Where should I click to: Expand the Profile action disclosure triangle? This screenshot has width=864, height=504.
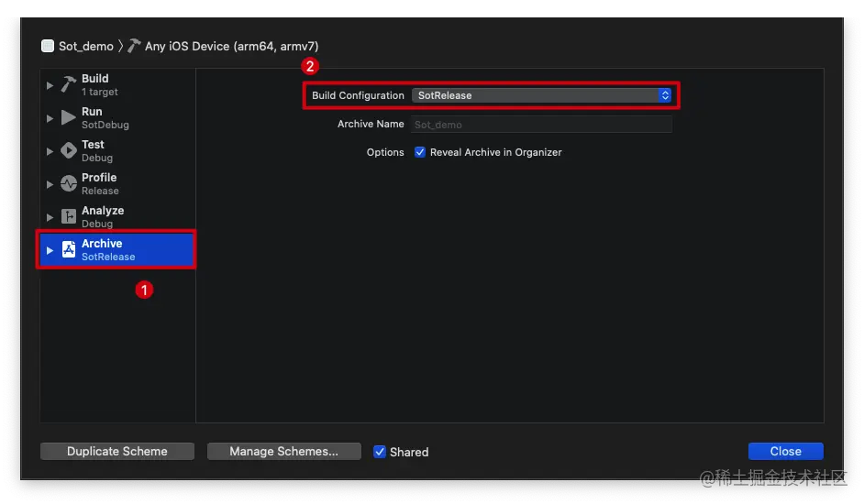50,184
